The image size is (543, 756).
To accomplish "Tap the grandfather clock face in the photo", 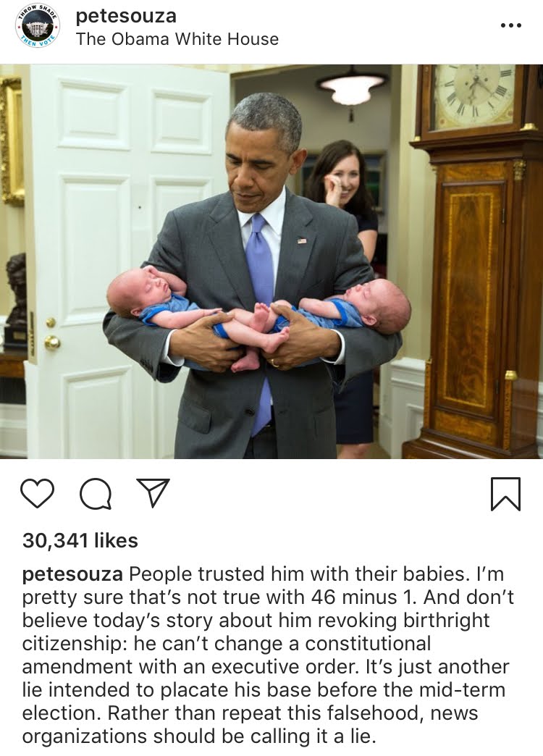I will [x=473, y=96].
